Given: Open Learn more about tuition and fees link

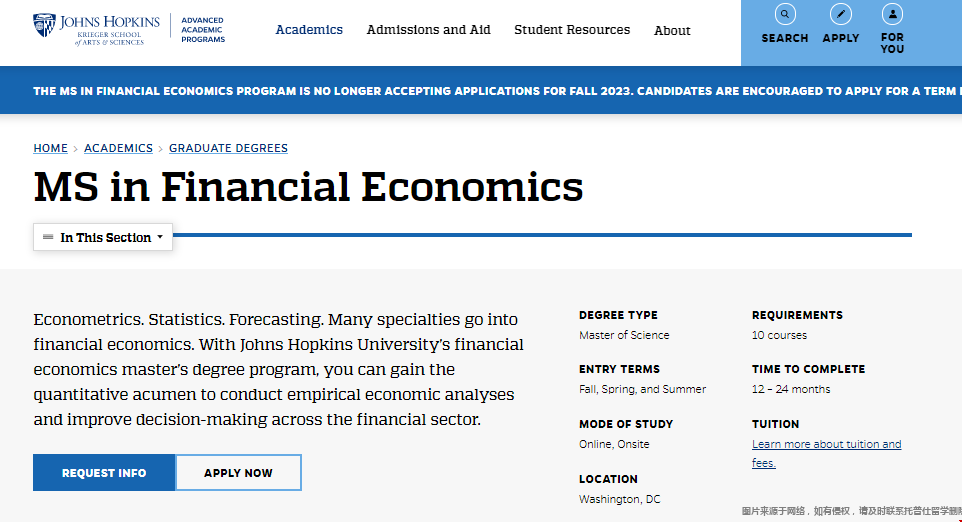Looking at the screenshot, I should pos(826,453).
